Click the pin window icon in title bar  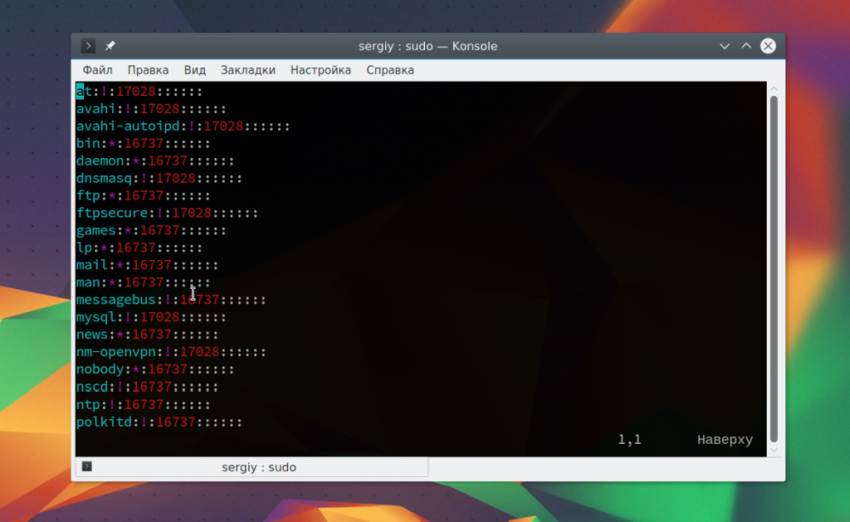click(110, 46)
